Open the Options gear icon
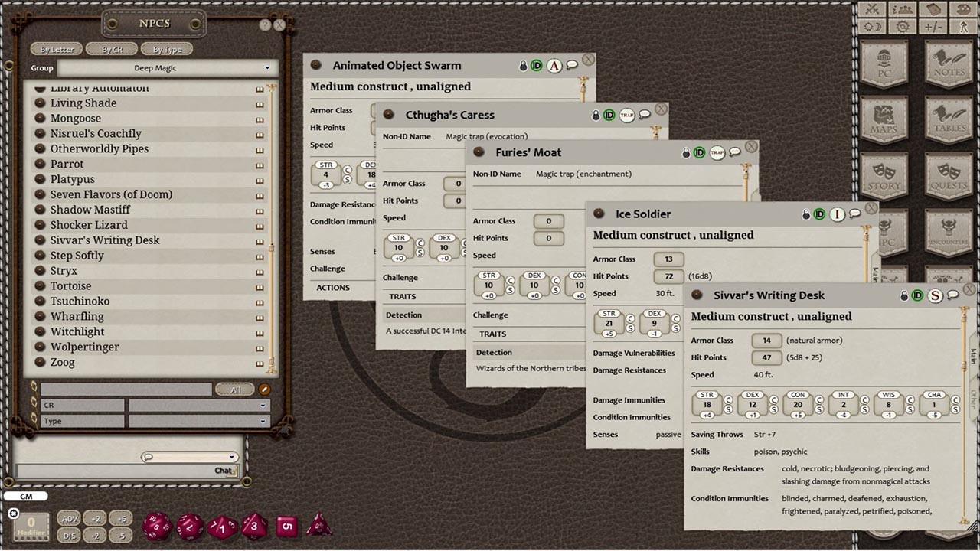Screen dimensions: 980x551 (x=901, y=26)
